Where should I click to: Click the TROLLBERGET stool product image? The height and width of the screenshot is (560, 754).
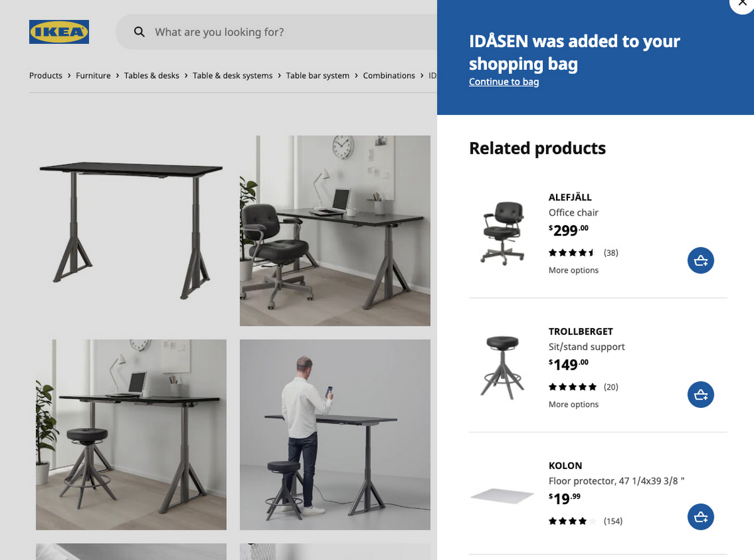pyautogui.click(x=502, y=366)
